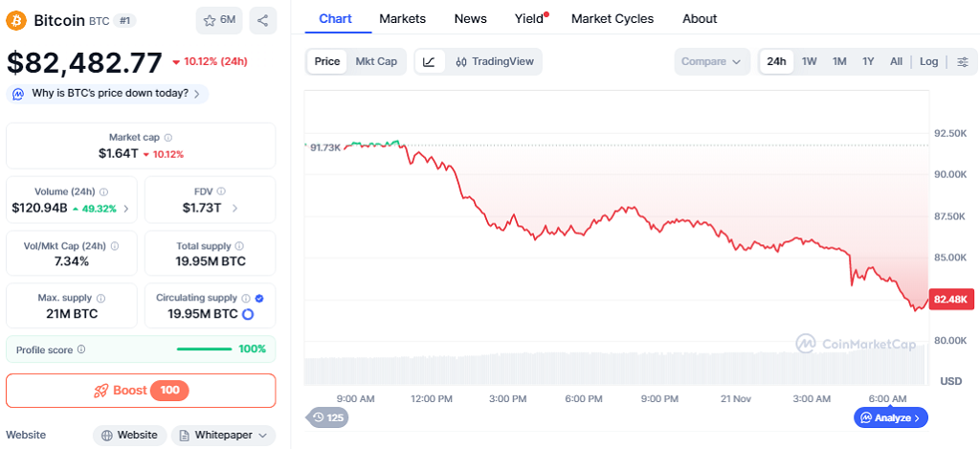The width and height of the screenshot is (980, 449).
Task: Select the 1W time range
Action: point(810,61)
